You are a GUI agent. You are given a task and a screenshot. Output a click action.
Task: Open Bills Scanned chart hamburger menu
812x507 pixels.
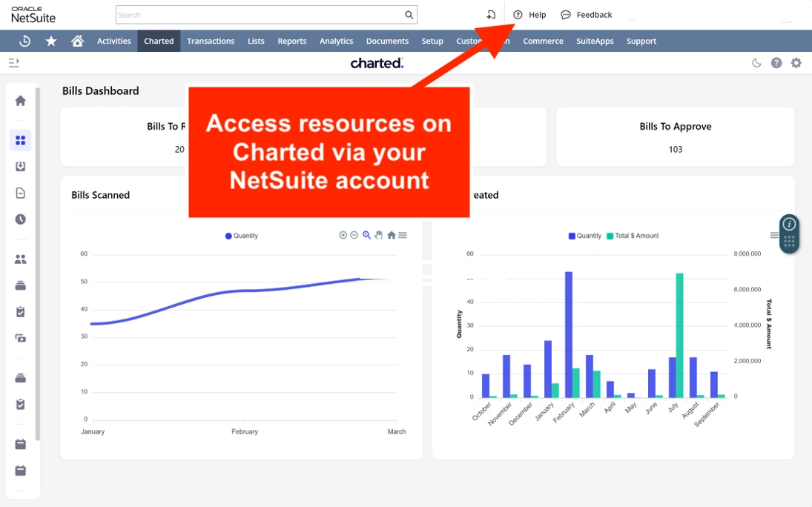(403, 235)
